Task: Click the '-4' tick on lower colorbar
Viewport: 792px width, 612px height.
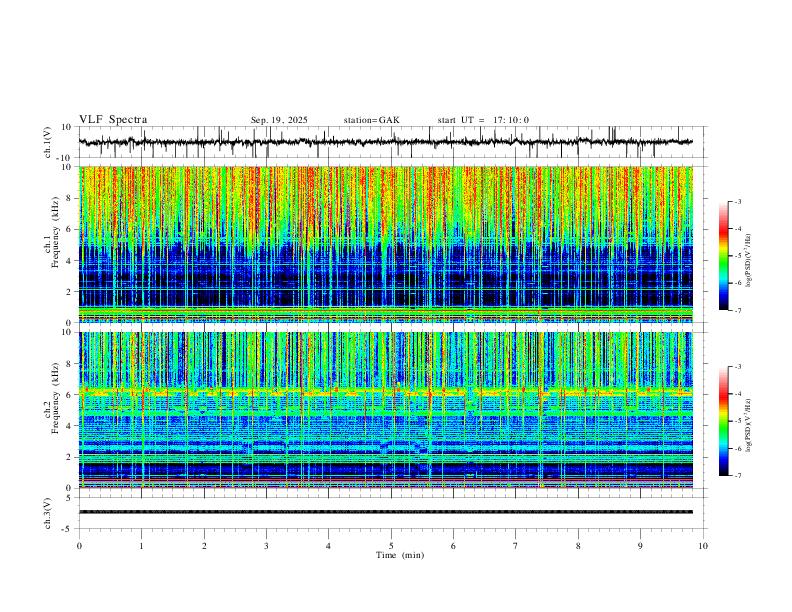Action: pyautogui.click(x=737, y=393)
